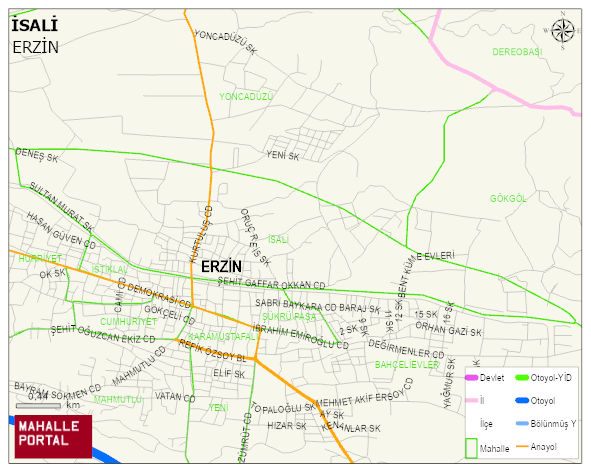Click the 15 SK street label
The height and width of the screenshot is (472, 591).
(426, 314)
